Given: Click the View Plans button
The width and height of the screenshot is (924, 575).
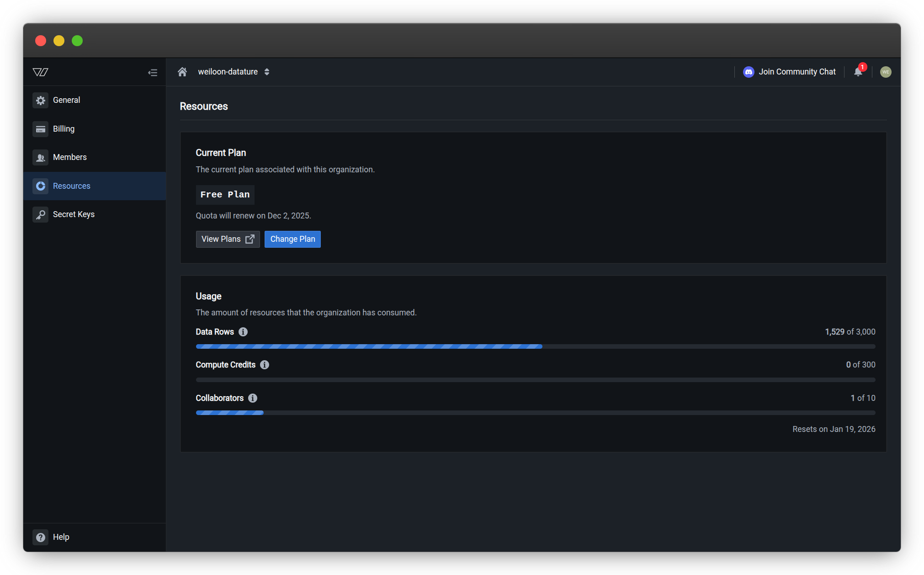Looking at the screenshot, I should pos(228,239).
